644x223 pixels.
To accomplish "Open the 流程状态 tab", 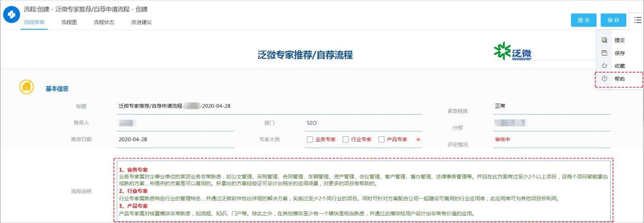I will [x=104, y=22].
